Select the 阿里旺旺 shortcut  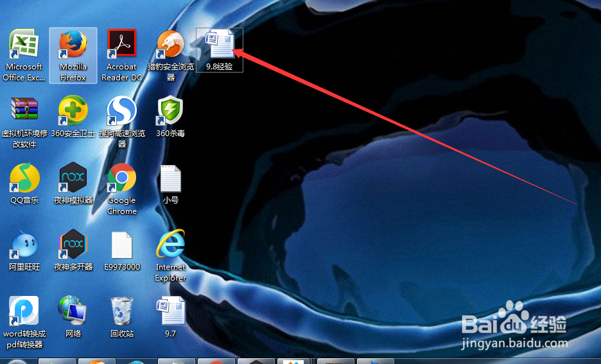pos(24,250)
